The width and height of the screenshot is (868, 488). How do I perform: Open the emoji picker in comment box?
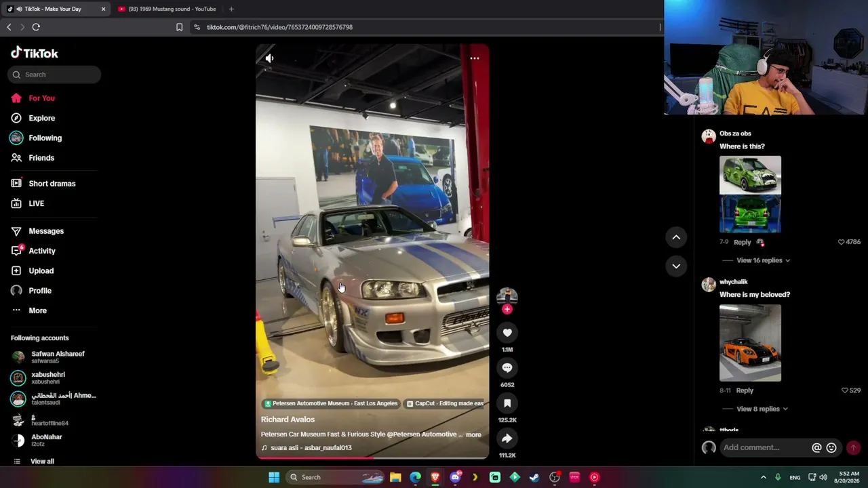coord(831,448)
